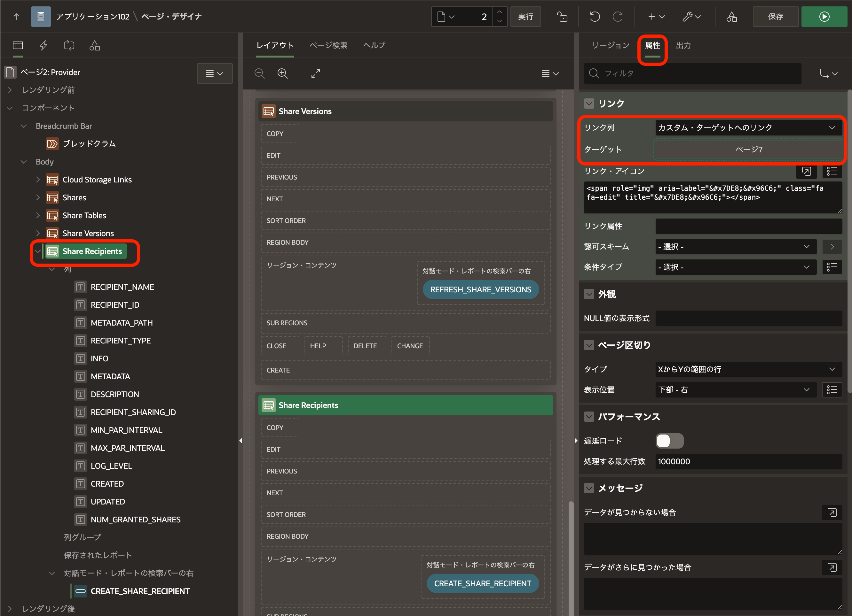Click the zoom out magnifier icon

tap(260, 73)
